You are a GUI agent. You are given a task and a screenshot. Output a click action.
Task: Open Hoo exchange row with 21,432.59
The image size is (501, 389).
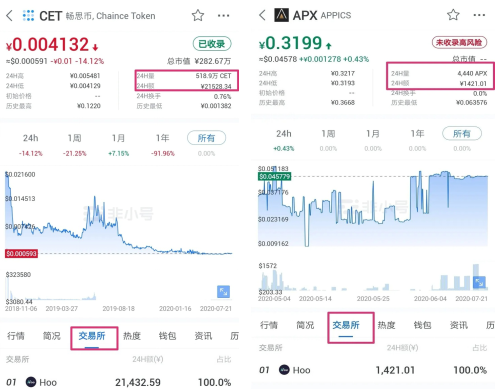119,382
